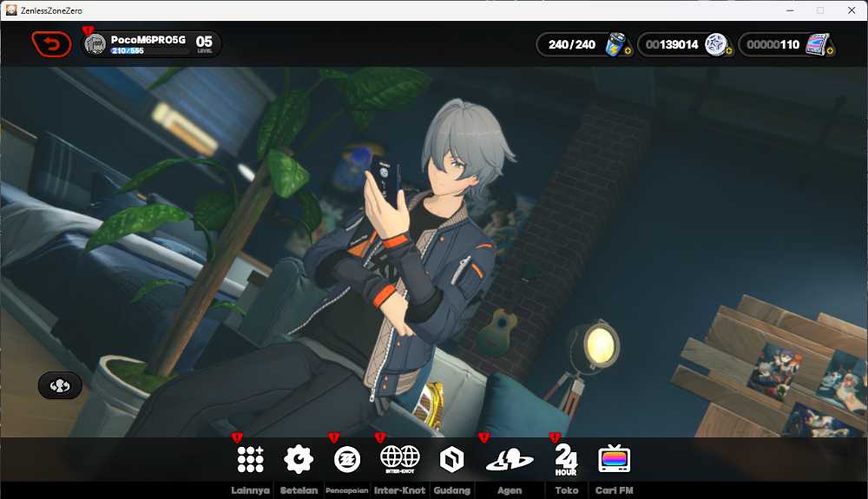Click the 00000110 polychrome balance
The width and height of the screenshot is (868, 499).
(x=773, y=44)
